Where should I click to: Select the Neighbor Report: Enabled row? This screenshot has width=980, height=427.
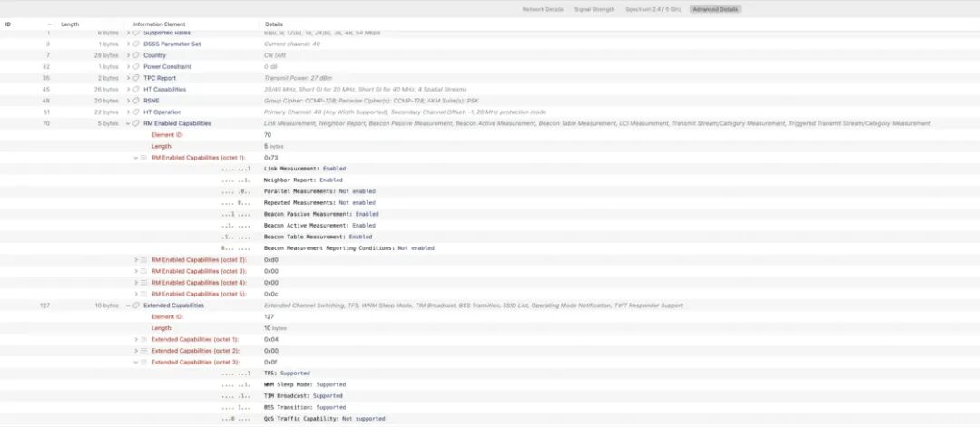pyautogui.click(x=490, y=180)
